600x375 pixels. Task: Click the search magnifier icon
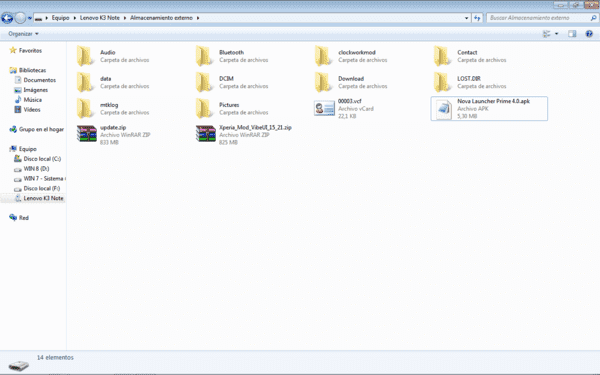click(593, 18)
